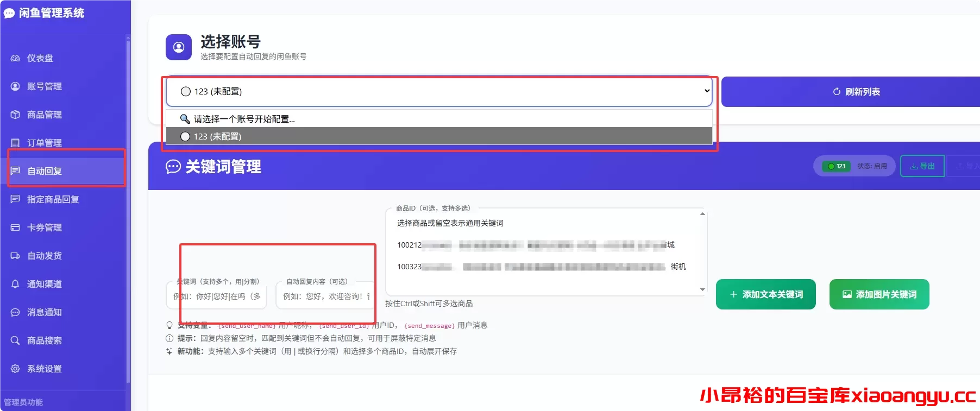Click the info icon beside 提示
The image size is (980, 411).
(169, 338)
